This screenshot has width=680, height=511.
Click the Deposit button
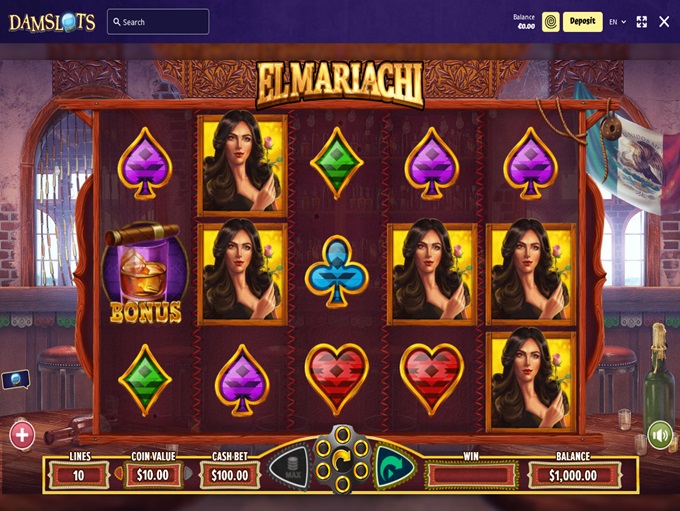(582, 22)
